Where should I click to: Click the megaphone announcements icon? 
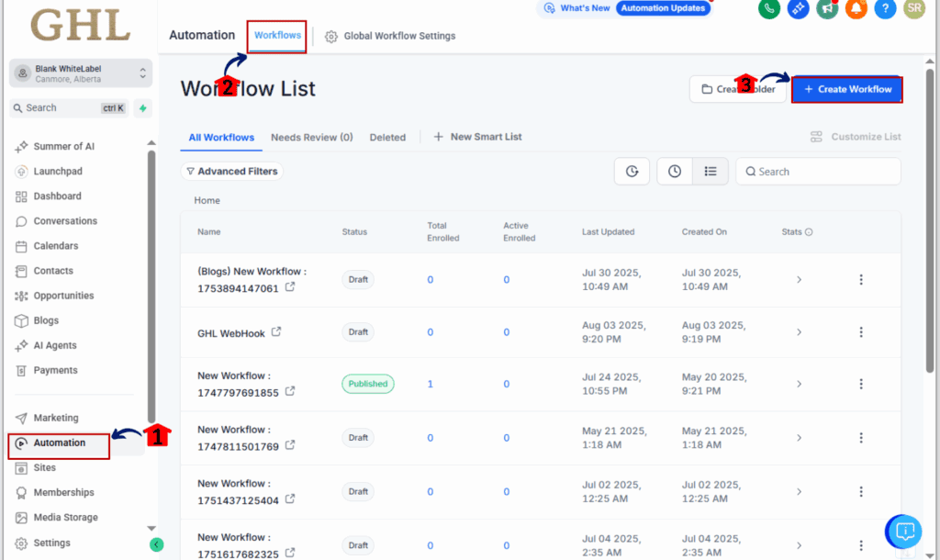point(827,8)
